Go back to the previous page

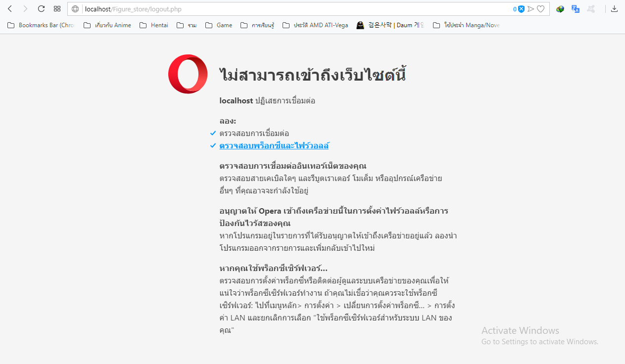[x=10, y=9]
